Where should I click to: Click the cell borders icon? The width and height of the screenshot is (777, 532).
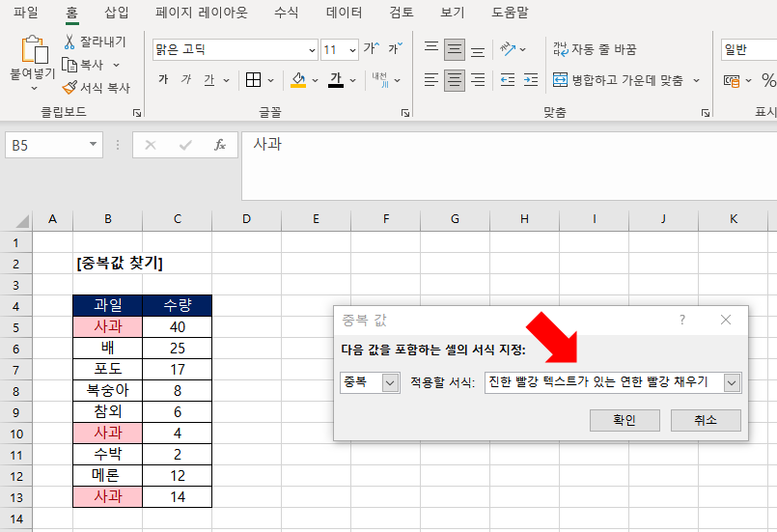click(253, 80)
